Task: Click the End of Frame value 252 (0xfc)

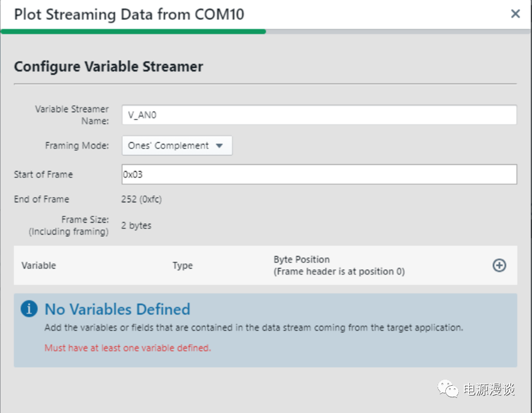Action: click(141, 199)
